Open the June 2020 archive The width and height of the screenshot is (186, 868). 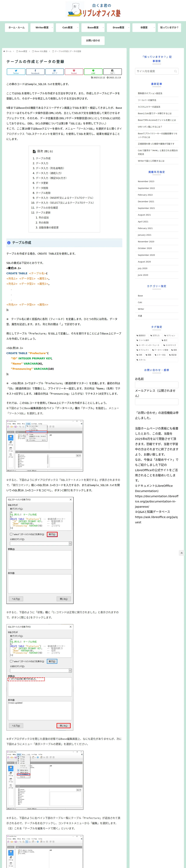(157, 275)
